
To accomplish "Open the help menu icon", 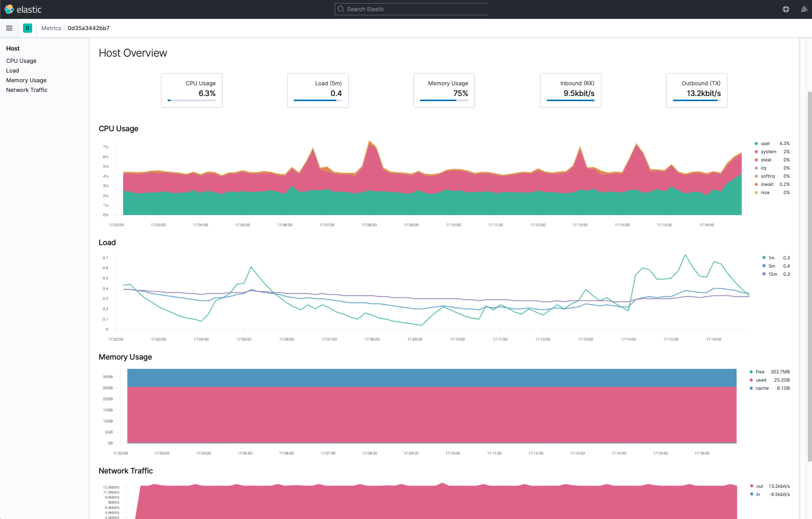I will (786, 9).
